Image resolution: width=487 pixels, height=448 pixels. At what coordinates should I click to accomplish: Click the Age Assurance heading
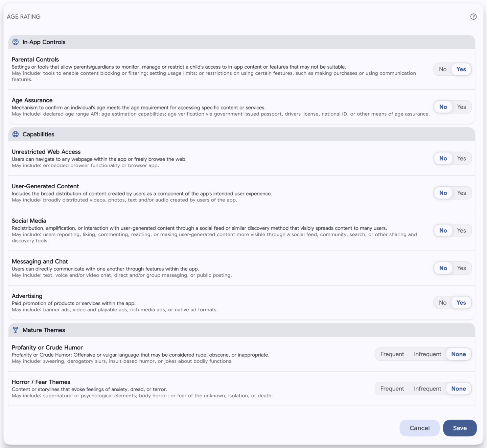pyautogui.click(x=32, y=100)
